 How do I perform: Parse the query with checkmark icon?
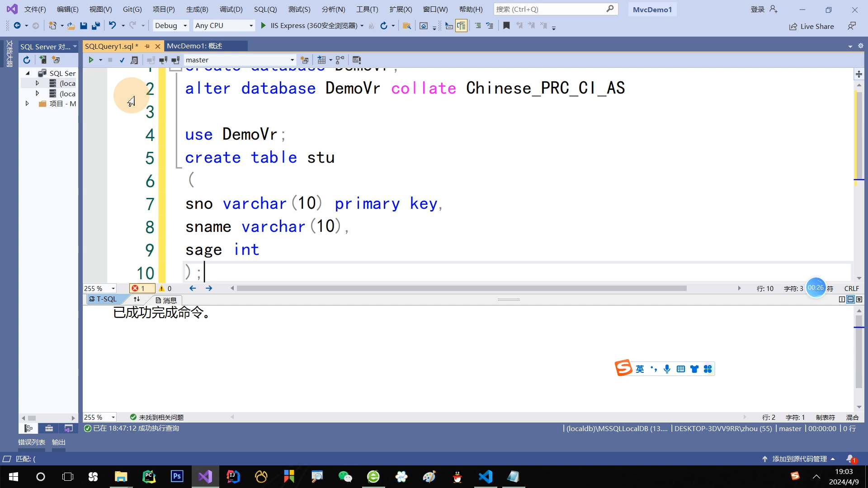pos(122,60)
